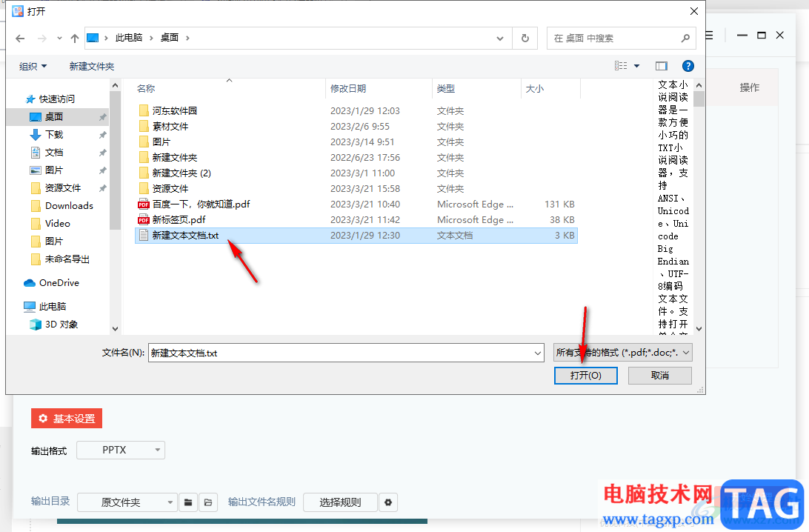Screen dimensions: 809x532
Task: Refresh the folder listing
Action: tap(525, 39)
